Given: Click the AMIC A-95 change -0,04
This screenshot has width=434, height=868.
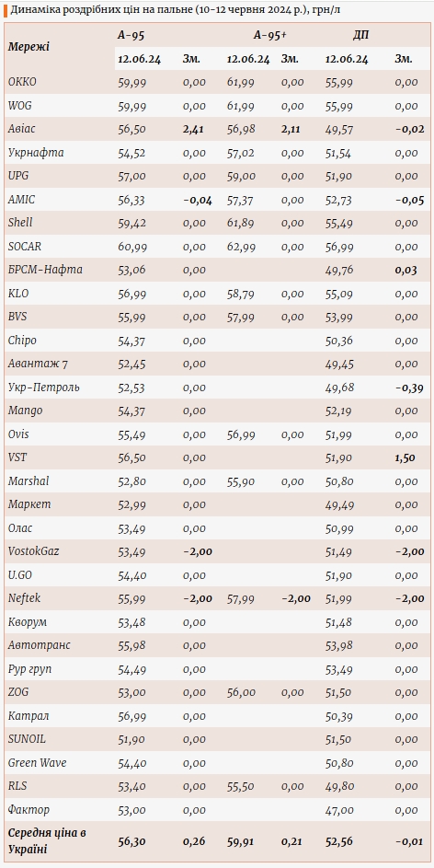Looking at the screenshot, I should (x=198, y=200).
